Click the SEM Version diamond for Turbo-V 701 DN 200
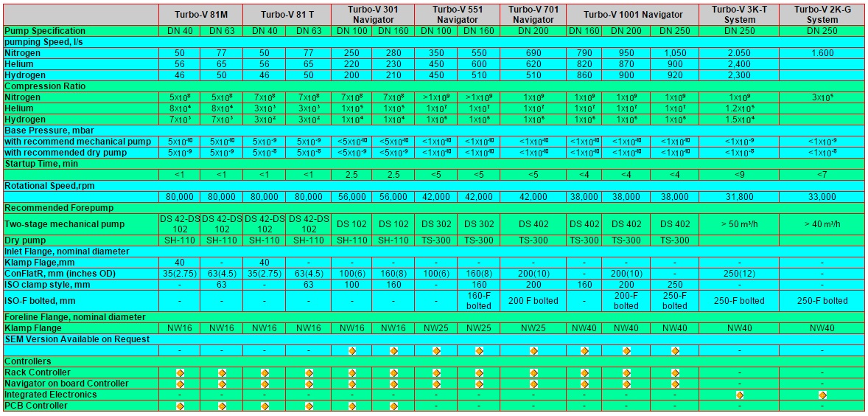868x416 pixels. click(533, 350)
